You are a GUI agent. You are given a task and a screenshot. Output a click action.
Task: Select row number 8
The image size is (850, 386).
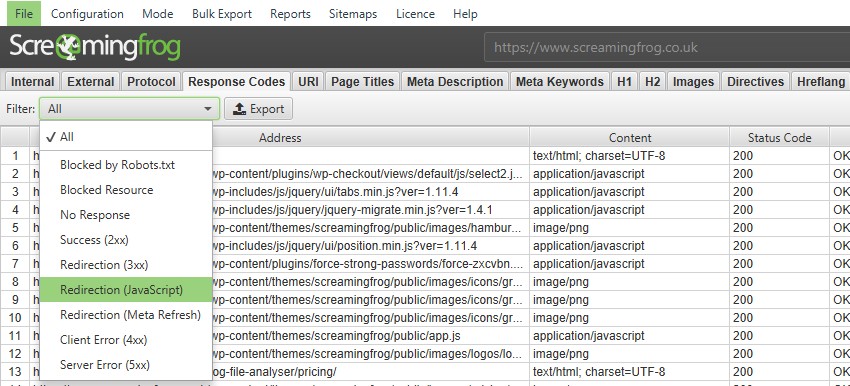(x=15, y=282)
